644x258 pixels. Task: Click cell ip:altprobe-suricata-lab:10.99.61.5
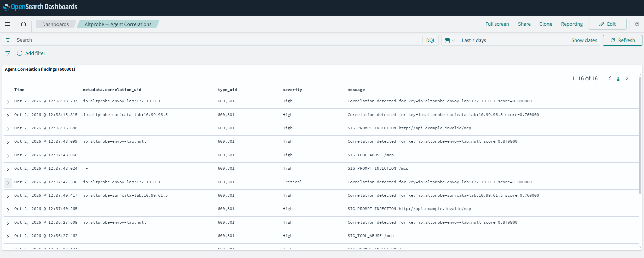point(125,195)
